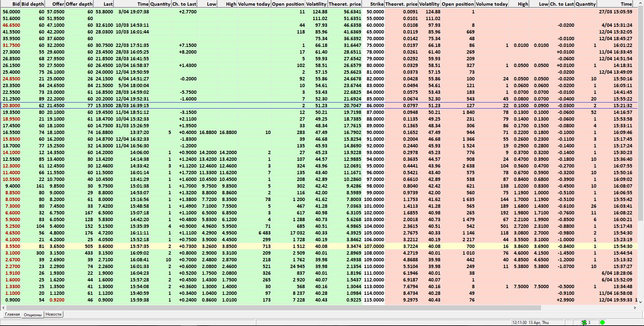This screenshot has width=644, height=326.
Task: Click the bid value 56.0000
Action: pyautogui.click(x=11, y=12)
